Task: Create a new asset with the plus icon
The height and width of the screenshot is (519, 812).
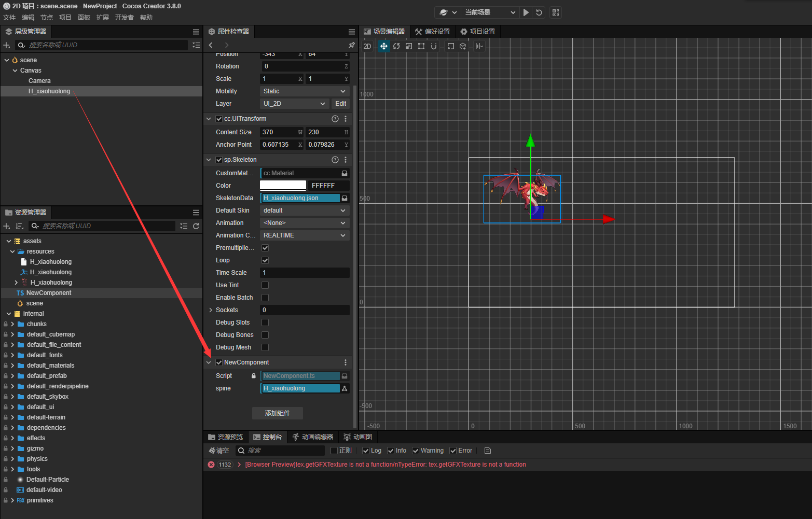Action: pyautogui.click(x=7, y=226)
